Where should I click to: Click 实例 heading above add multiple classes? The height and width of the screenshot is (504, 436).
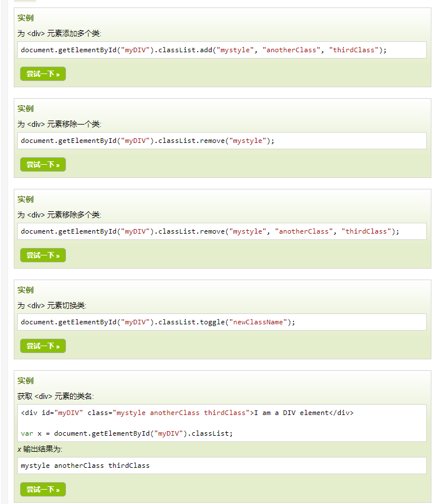25,18
